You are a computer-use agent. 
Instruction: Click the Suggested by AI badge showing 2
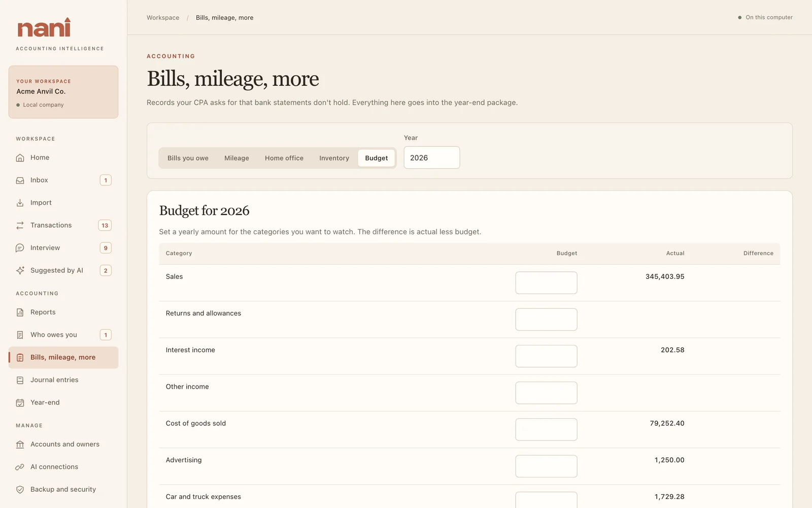tap(106, 270)
